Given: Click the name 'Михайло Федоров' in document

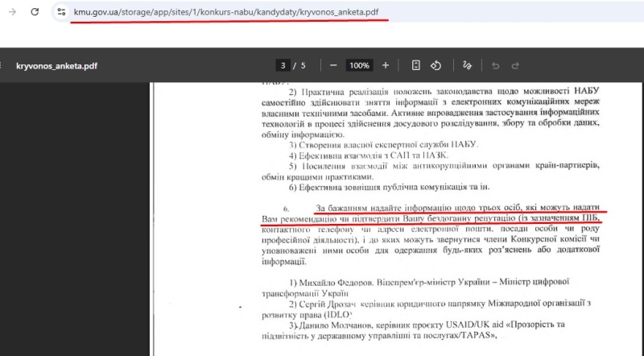Looking at the screenshot, I should pos(336,283).
